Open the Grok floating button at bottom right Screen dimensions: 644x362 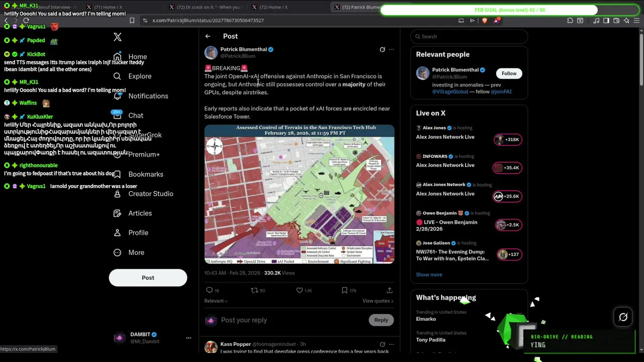click(x=623, y=317)
